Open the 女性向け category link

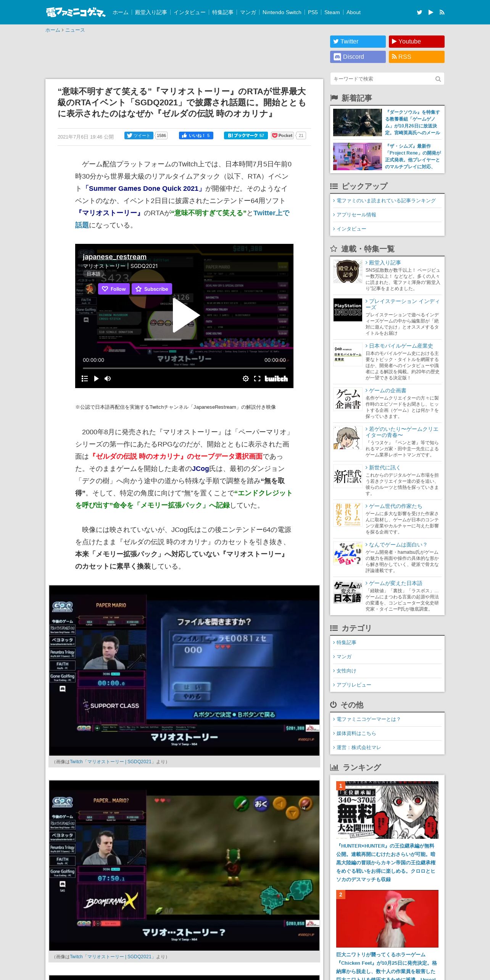tap(346, 671)
